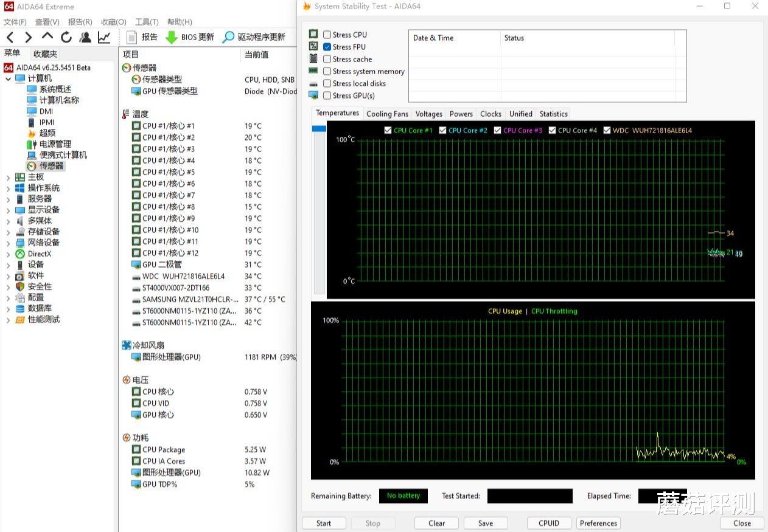Enable the Stress CPU checkbox
The height and width of the screenshot is (532, 768).
(327, 35)
